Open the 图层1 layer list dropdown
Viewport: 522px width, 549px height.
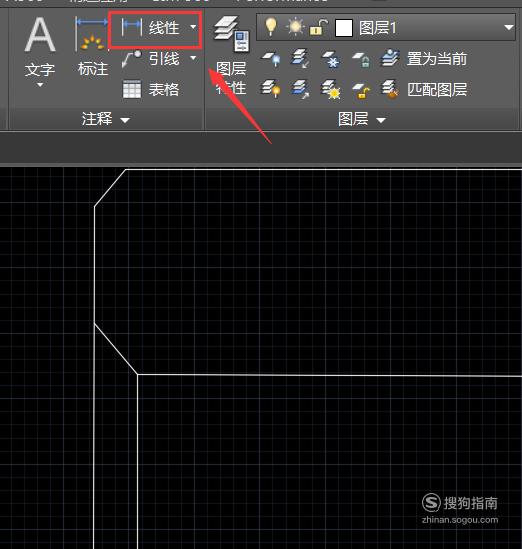pyautogui.click(x=509, y=27)
